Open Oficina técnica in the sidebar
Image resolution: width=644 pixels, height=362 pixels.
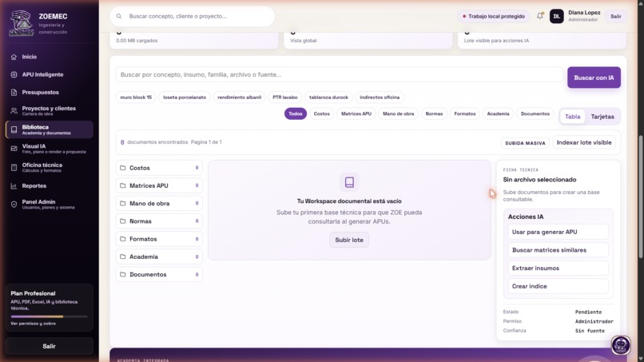(49, 167)
